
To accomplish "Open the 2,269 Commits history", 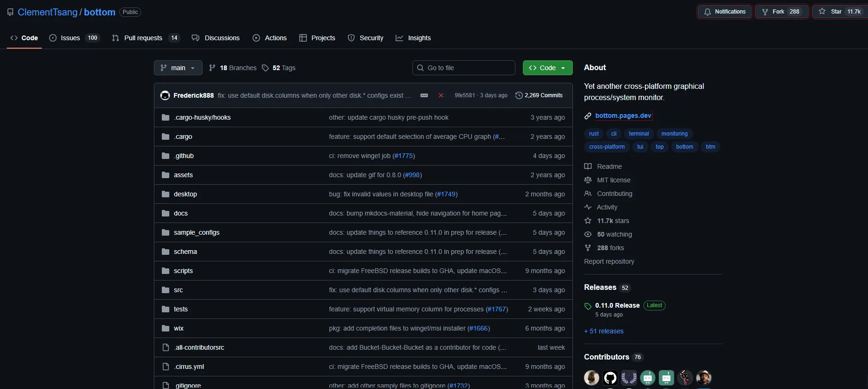I will pos(539,95).
